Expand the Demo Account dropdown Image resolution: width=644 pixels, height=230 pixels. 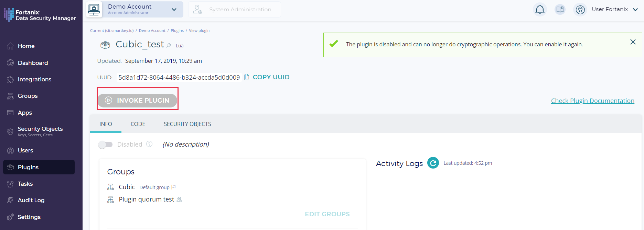[x=174, y=9]
